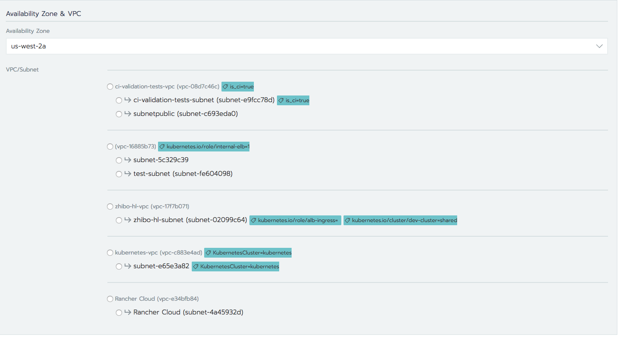Click the Rancher Cloud (subnet-4a45932d) label

click(x=188, y=312)
